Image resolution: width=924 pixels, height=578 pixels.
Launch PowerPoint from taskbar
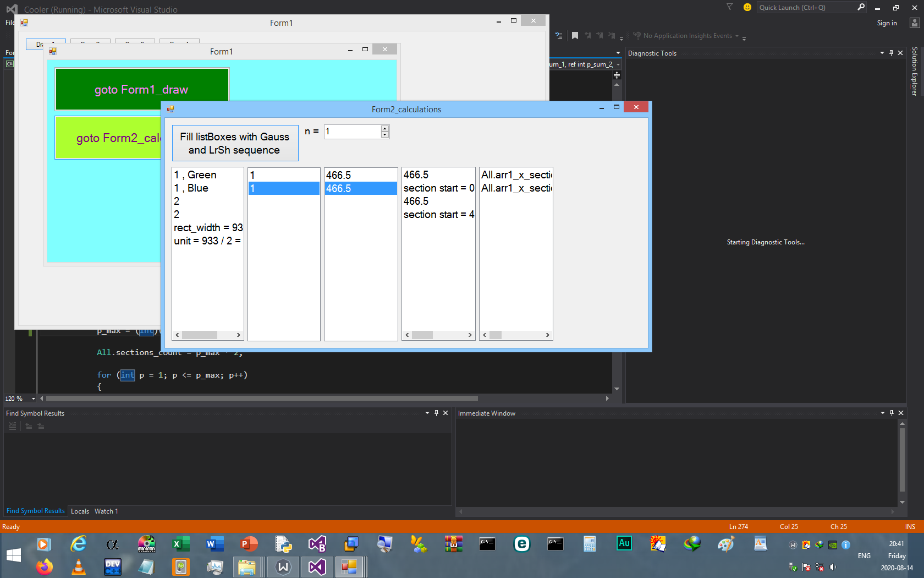click(x=249, y=544)
